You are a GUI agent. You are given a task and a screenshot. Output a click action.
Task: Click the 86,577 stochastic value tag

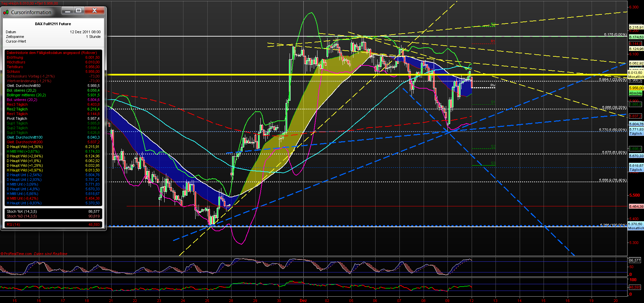click(635, 260)
